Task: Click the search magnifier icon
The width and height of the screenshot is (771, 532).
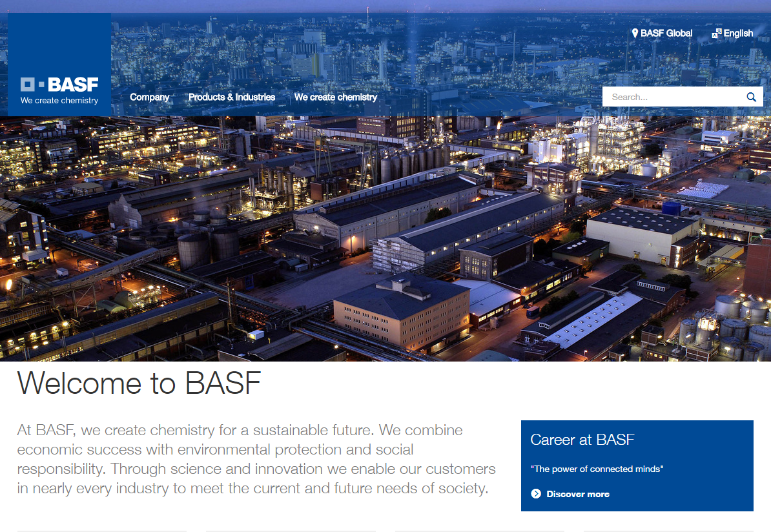Action: click(752, 97)
